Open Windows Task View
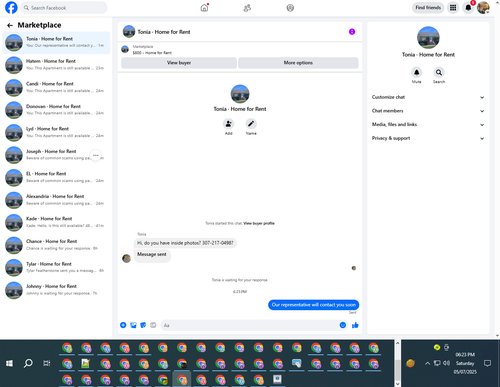The height and width of the screenshot is (387, 500). pyautogui.click(x=47, y=363)
